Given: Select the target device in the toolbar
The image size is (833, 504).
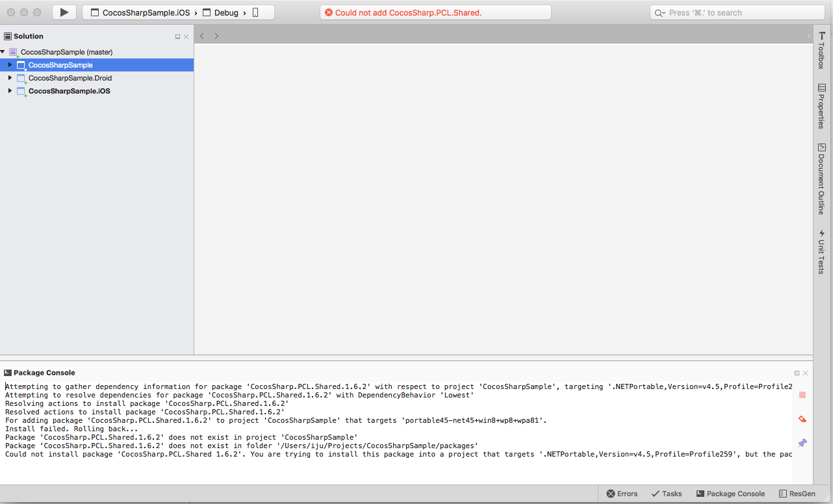Looking at the screenshot, I should point(255,13).
